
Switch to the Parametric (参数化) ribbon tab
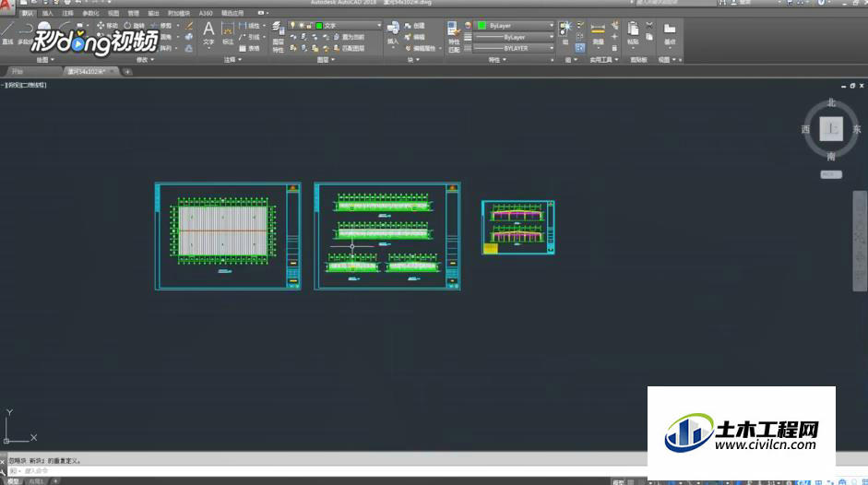pos(90,13)
